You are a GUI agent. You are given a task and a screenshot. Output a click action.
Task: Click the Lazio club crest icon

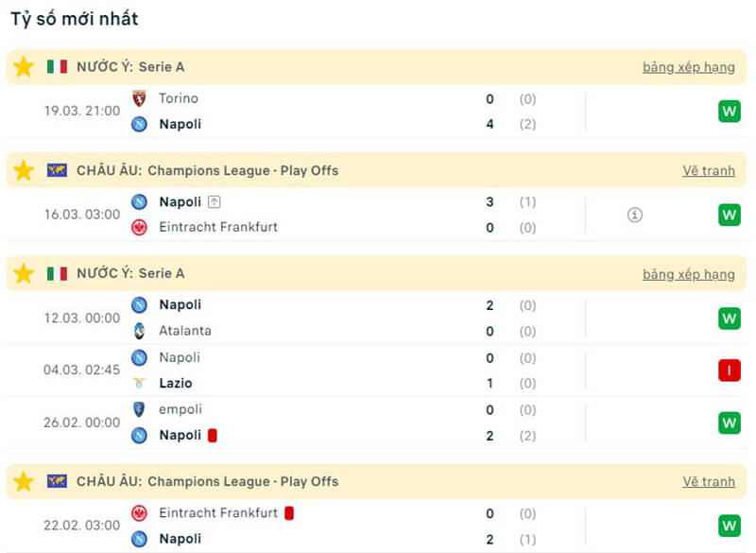pyautogui.click(x=139, y=383)
